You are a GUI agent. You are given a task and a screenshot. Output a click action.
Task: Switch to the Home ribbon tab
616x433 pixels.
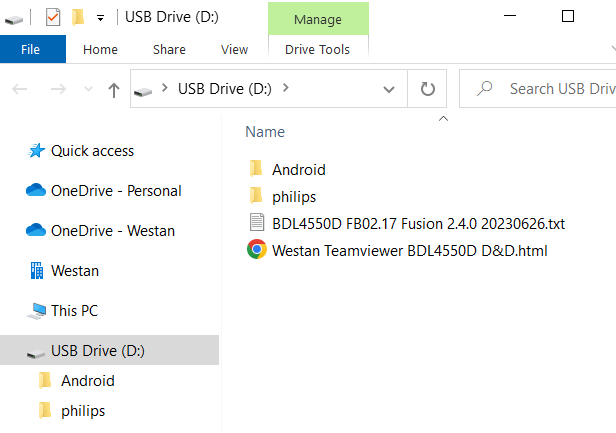click(100, 49)
